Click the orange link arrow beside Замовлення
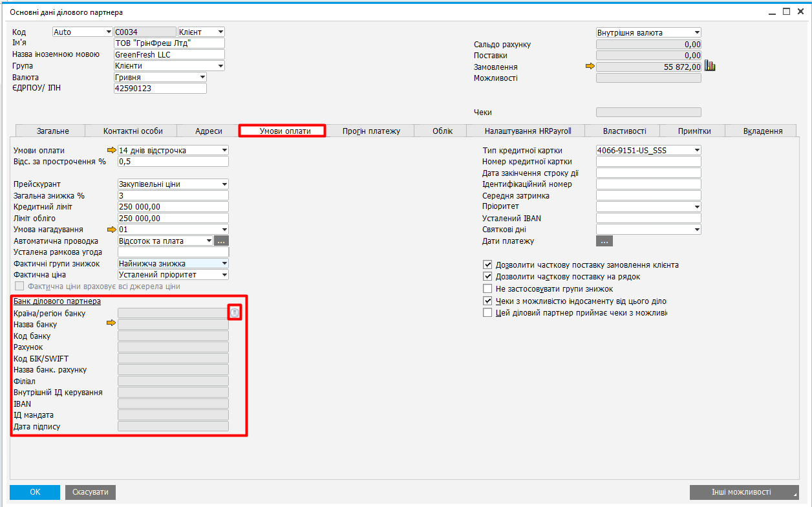 [x=589, y=67]
